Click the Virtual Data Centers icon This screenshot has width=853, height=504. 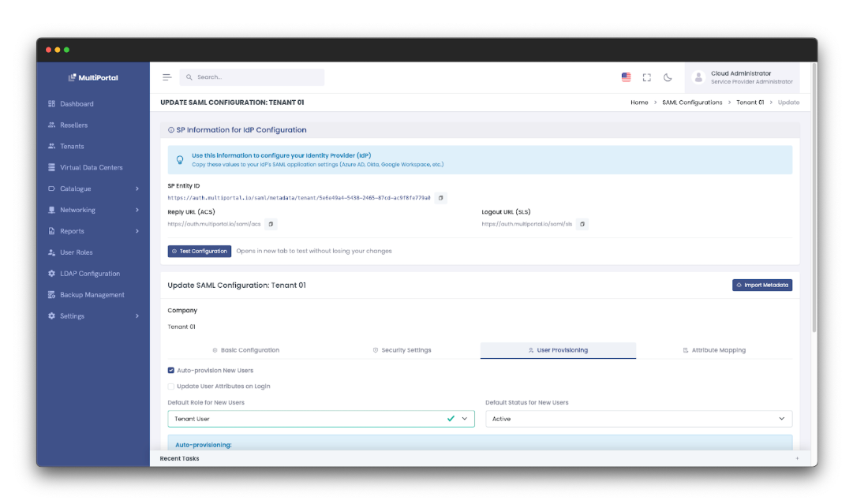click(x=50, y=167)
